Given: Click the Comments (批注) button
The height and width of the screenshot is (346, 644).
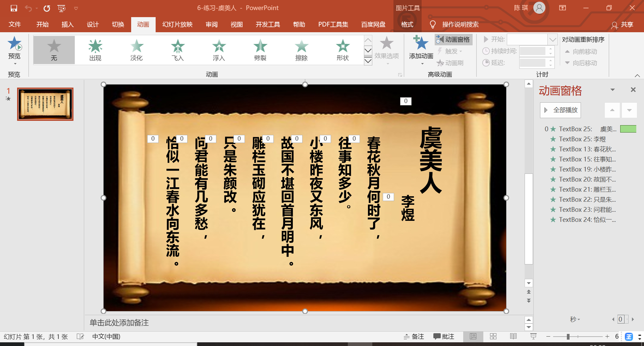Looking at the screenshot, I should coord(443,337).
